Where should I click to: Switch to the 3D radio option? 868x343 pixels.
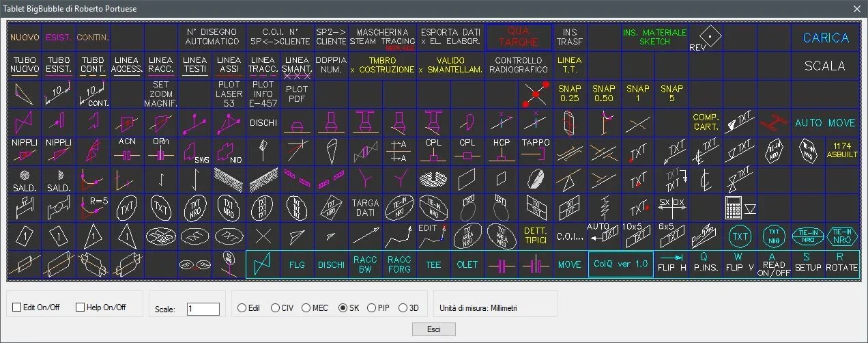[403, 308]
